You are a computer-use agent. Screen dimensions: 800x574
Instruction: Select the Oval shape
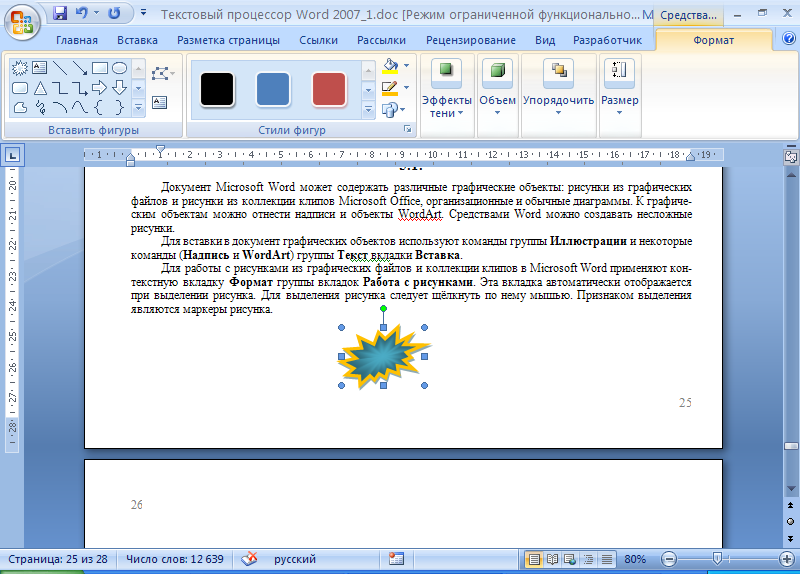coord(119,67)
